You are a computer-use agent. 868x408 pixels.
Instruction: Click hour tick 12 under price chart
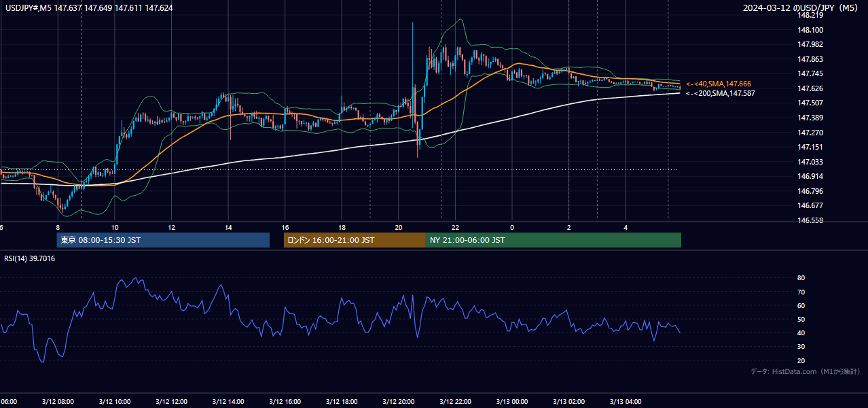tap(172, 228)
